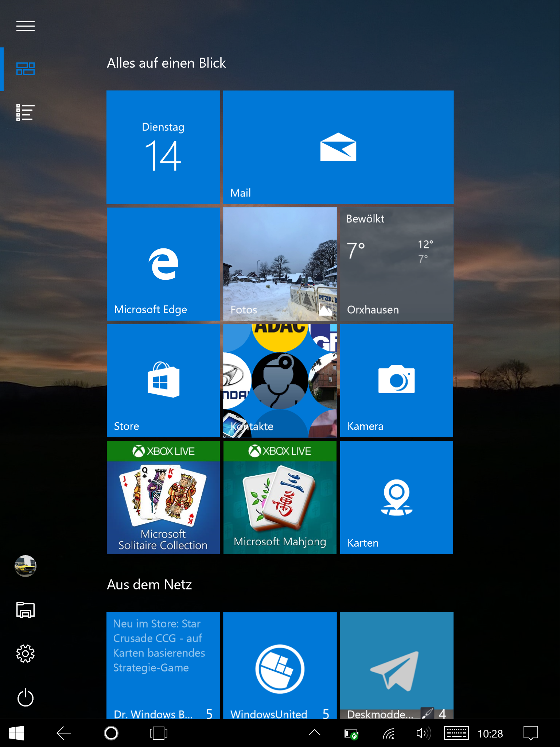Switch to pinned tiles view
The width and height of the screenshot is (560, 747).
coord(26,69)
